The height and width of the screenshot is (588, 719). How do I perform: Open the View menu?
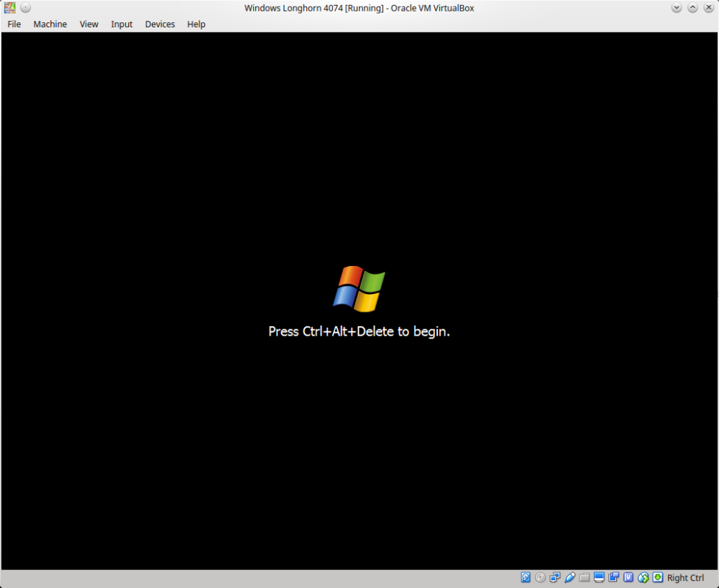point(88,24)
